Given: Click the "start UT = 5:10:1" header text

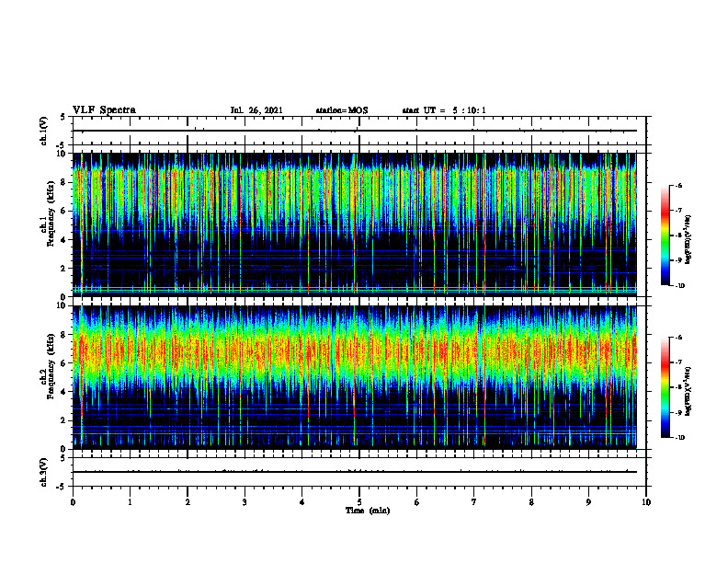Looking at the screenshot, I should (444, 110).
